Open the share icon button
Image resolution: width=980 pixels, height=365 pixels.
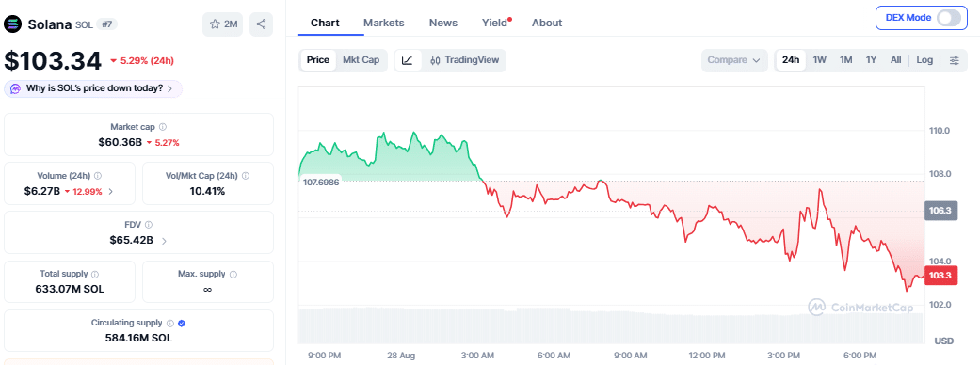pyautogui.click(x=262, y=24)
